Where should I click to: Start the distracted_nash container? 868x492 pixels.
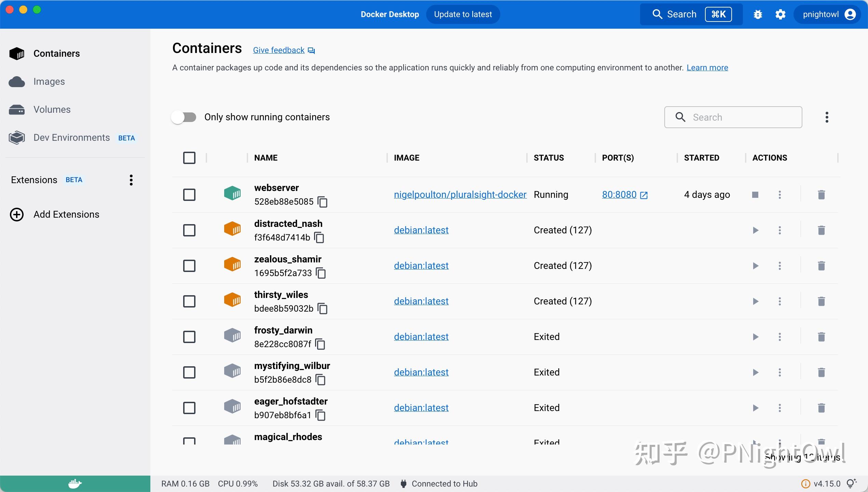(755, 230)
